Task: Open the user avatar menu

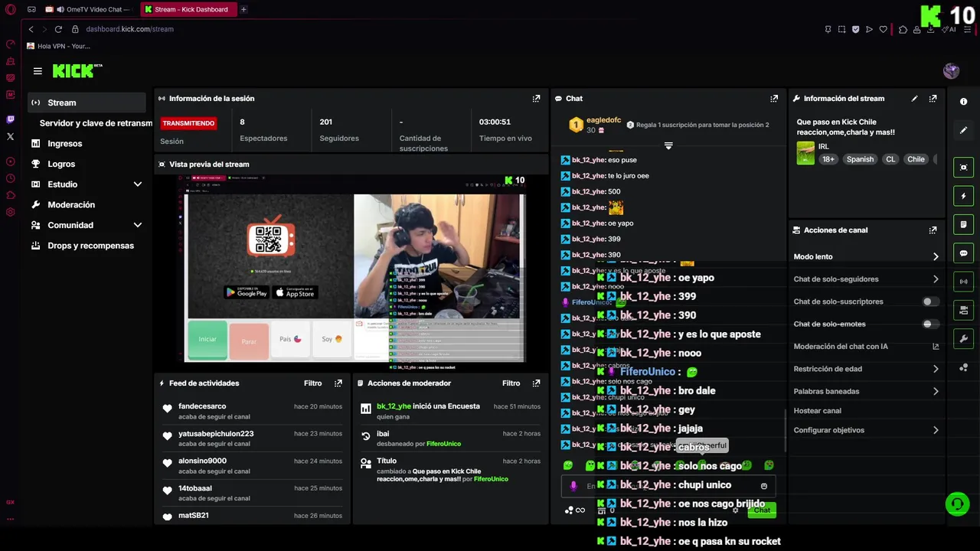Action: (951, 71)
